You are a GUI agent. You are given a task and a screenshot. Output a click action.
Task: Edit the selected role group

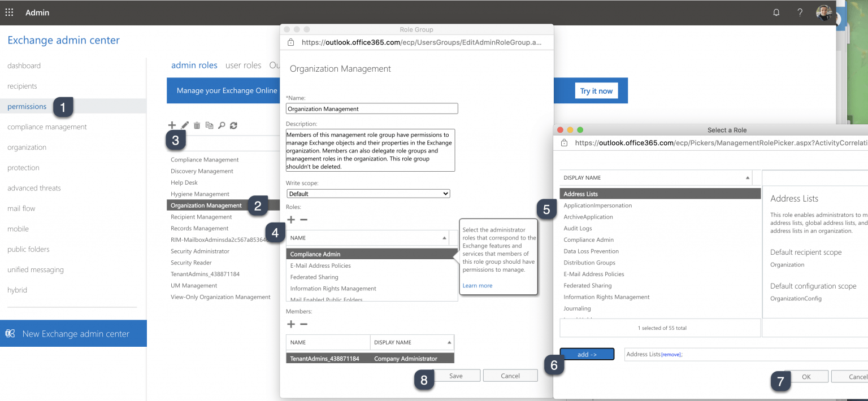tap(184, 125)
